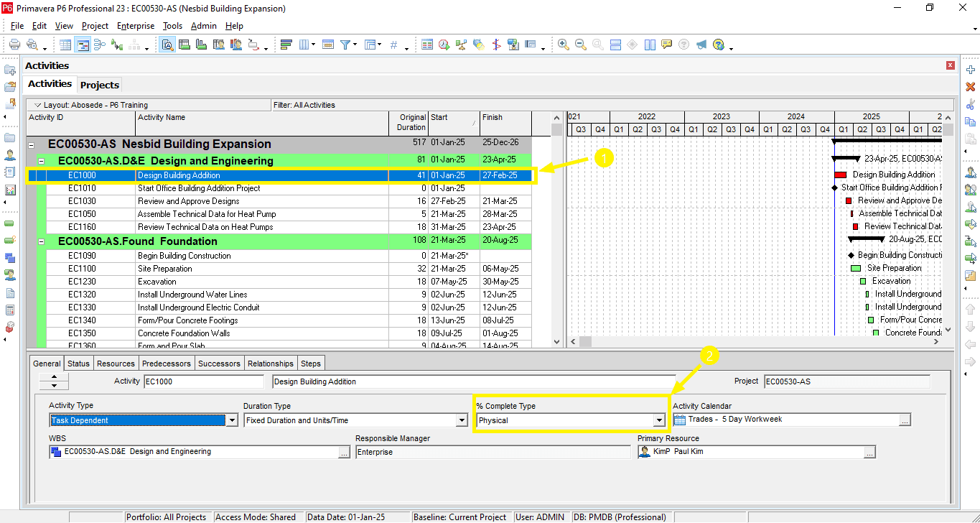Click the Schedule clock icon
The image size is (980, 523).
click(444, 45)
